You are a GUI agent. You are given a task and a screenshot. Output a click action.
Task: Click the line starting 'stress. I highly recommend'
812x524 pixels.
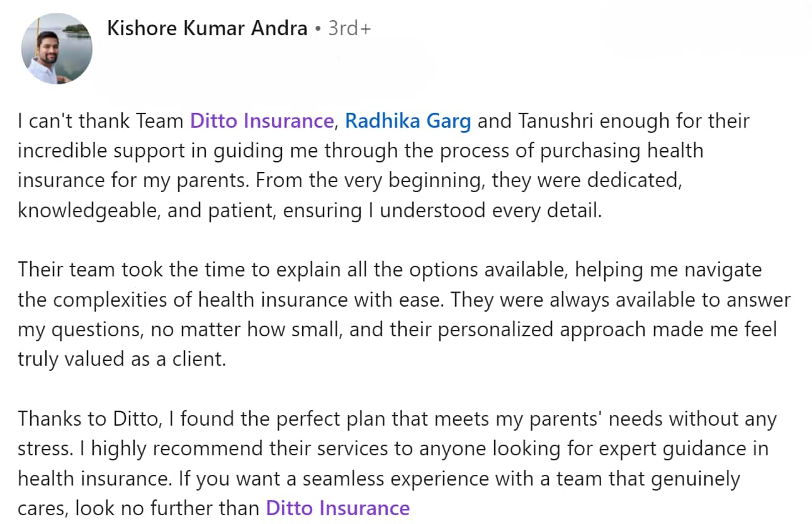pos(394,448)
